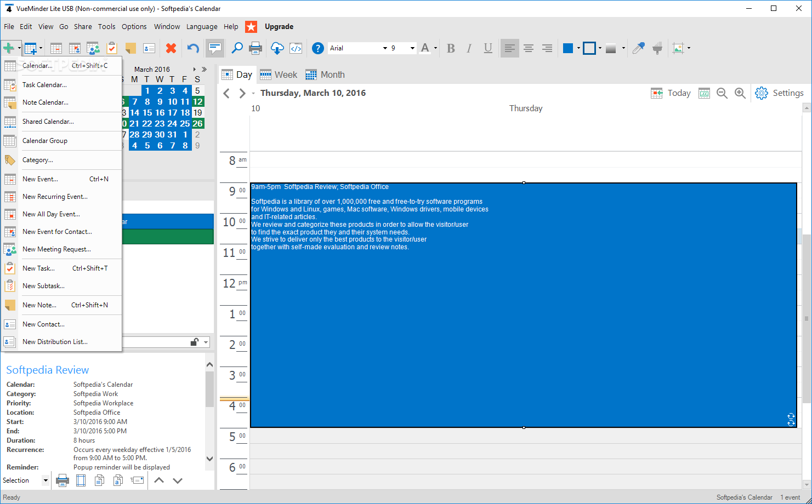Click the toolbar printer icon
The width and height of the screenshot is (812, 504).
coord(255,48)
